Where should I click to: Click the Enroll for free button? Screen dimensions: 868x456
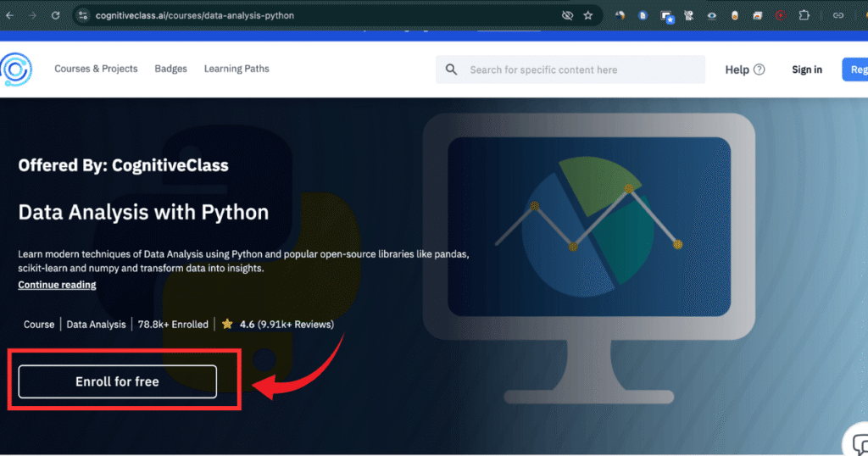point(117,381)
